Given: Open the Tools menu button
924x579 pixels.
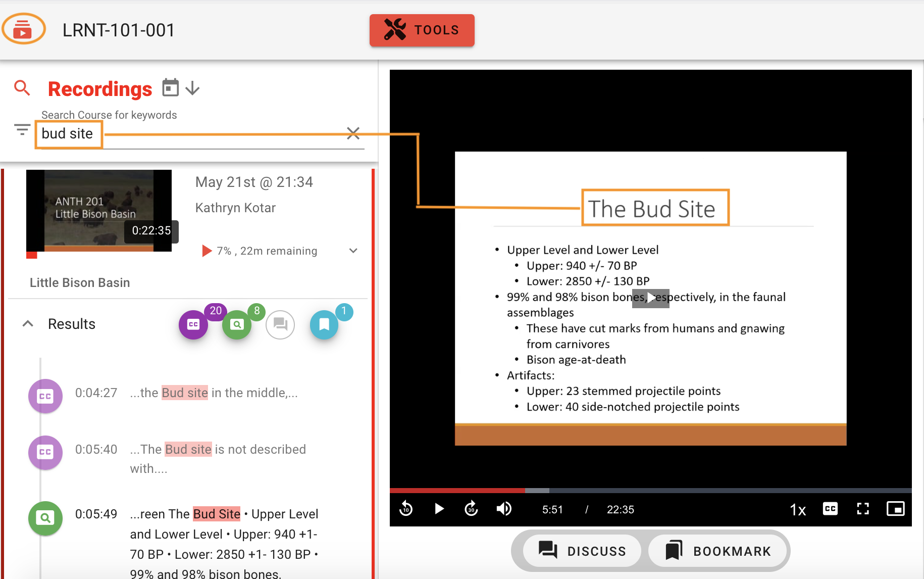Looking at the screenshot, I should 422,30.
